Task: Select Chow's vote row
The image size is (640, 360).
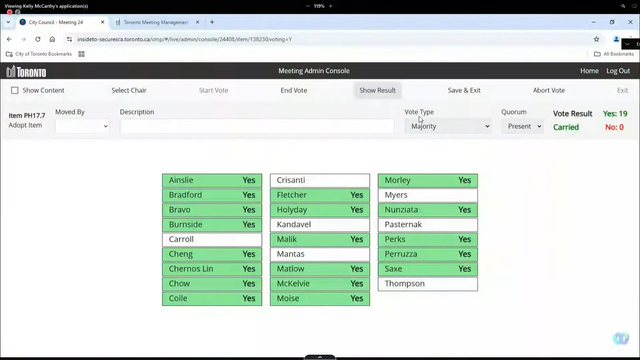Action: coord(212,284)
